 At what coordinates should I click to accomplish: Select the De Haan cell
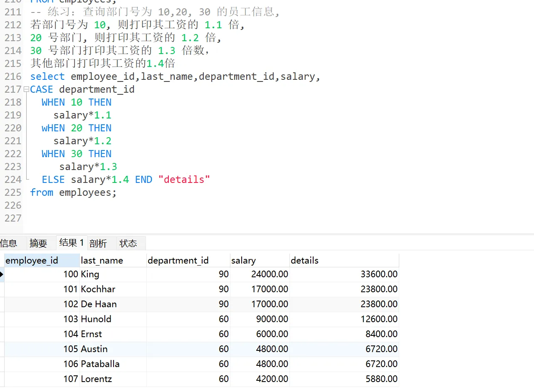pyautogui.click(x=113, y=304)
